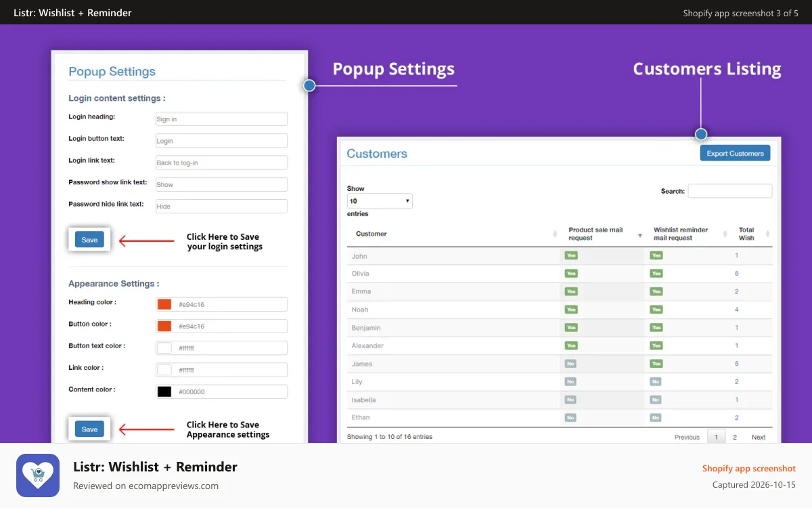
Task: Click James's Wishlist reminder Yes badge
Action: coord(656,364)
